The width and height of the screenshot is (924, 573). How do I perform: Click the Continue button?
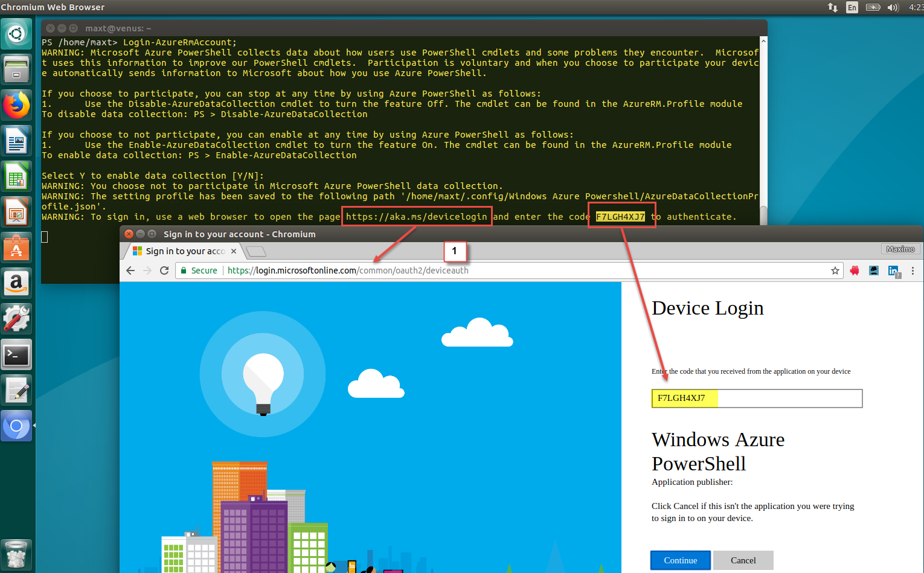(681, 560)
